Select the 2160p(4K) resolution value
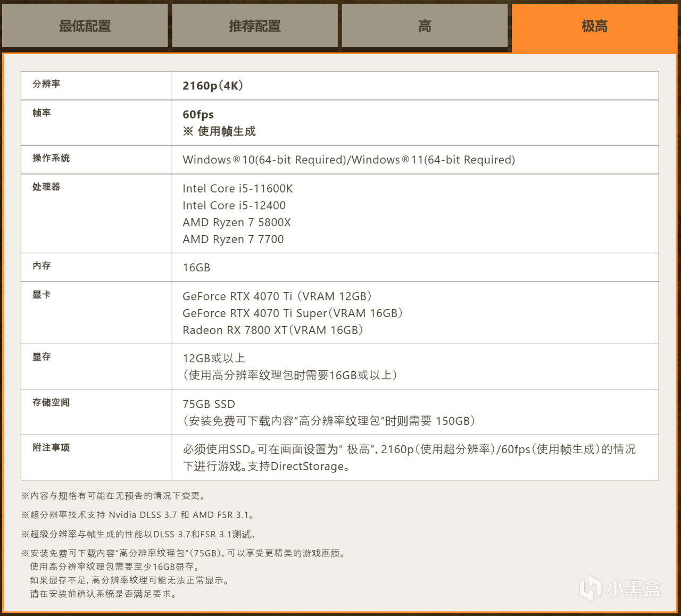Screen dimensions: 681x616 (213, 86)
